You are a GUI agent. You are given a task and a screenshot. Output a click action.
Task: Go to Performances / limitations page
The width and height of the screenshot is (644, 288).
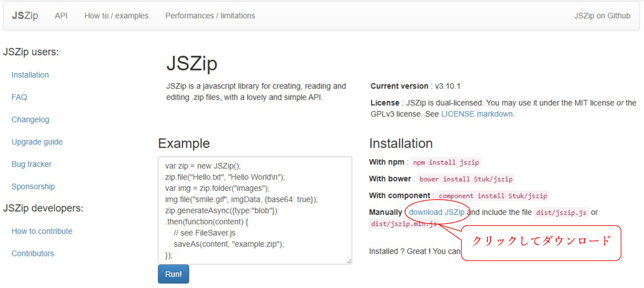(x=210, y=16)
